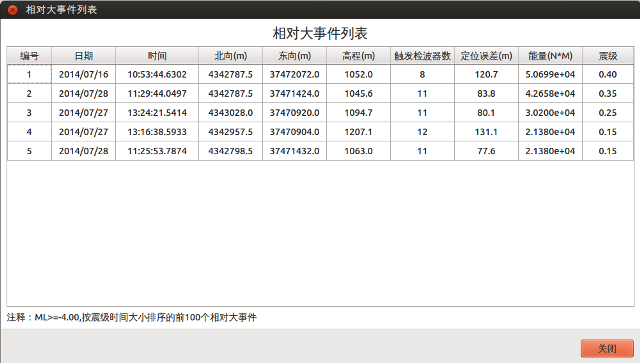
Task: Select location error cell 131.1
Action: click(x=486, y=132)
